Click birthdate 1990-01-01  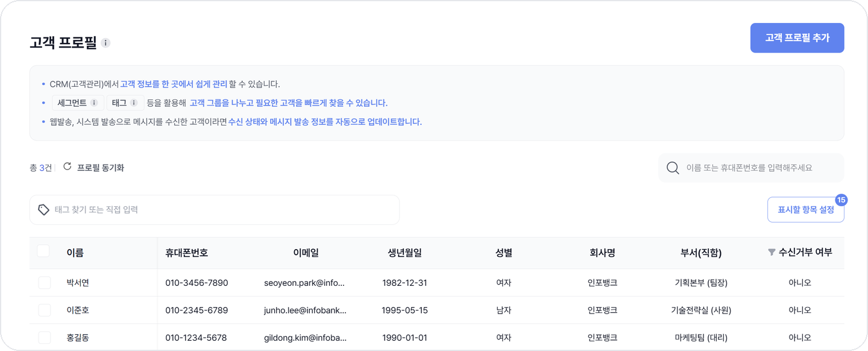click(404, 338)
